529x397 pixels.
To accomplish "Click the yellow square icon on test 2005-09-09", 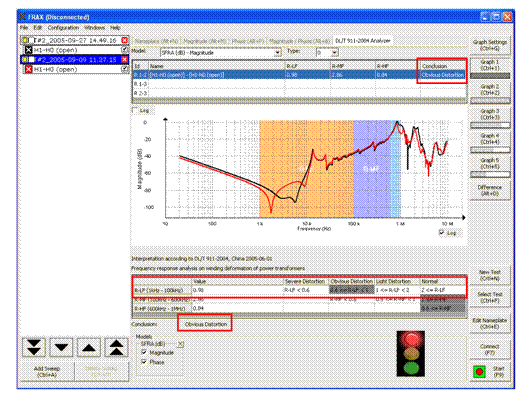I will click(25, 60).
